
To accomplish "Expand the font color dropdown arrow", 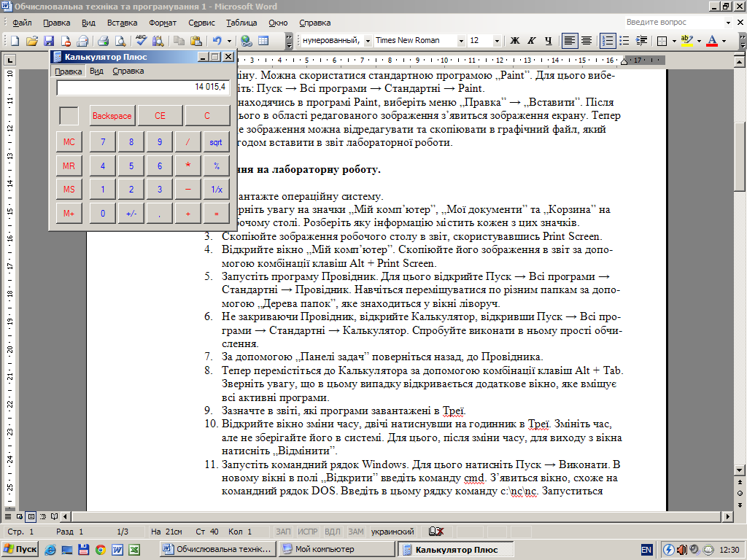I will 724,41.
